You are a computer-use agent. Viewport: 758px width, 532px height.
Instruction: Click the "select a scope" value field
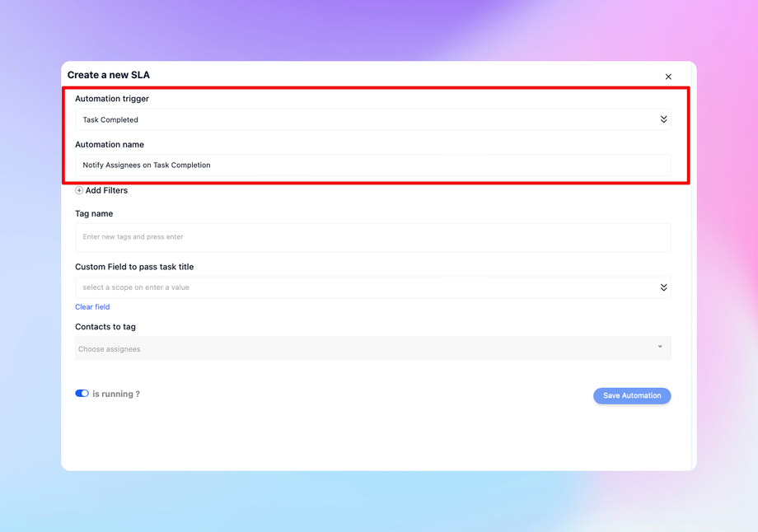363,287
